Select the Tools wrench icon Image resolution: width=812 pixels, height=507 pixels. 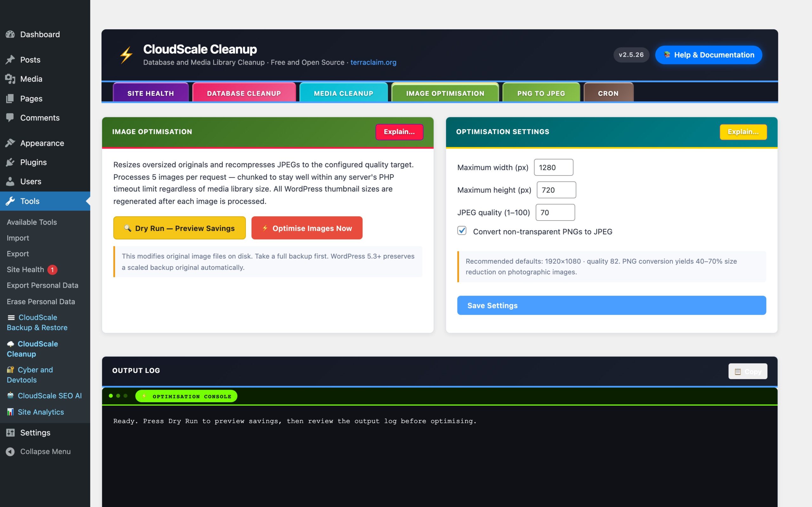tap(11, 201)
